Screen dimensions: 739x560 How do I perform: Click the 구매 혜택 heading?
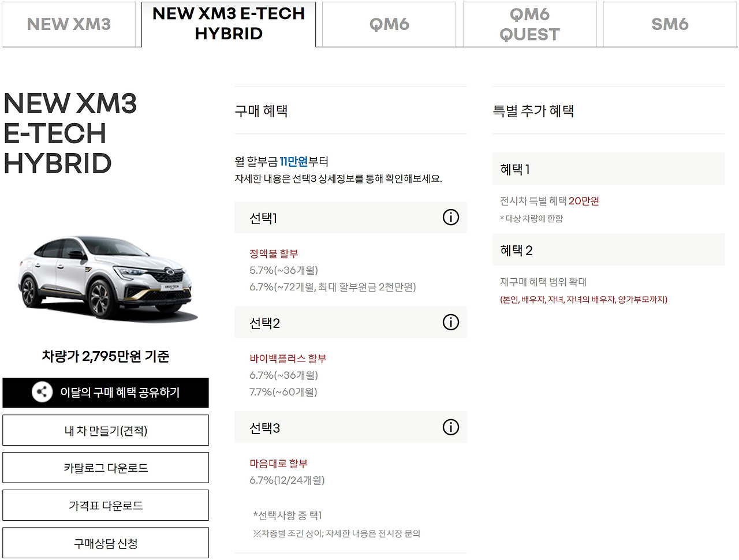click(x=261, y=111)
